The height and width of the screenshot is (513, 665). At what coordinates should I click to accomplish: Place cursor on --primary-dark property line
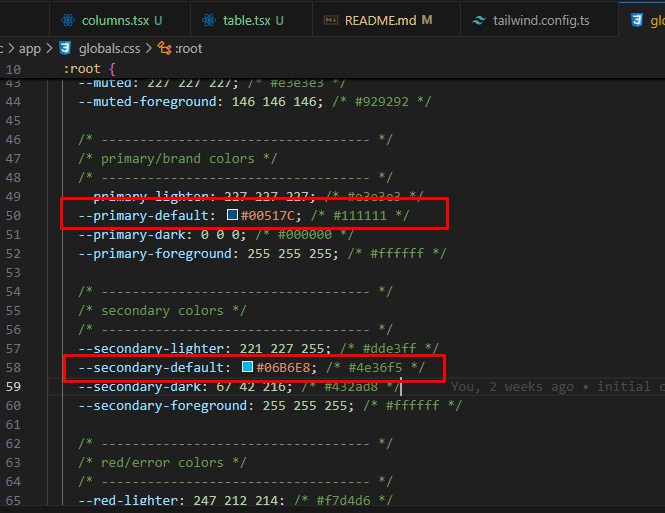[x=152, y=234]
